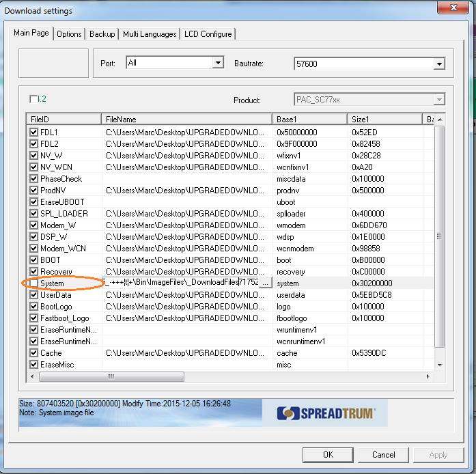Switch to the Options tab
The height and width of the screenshot is (474, 476).
pyautogui.click(x=69, y=34)
